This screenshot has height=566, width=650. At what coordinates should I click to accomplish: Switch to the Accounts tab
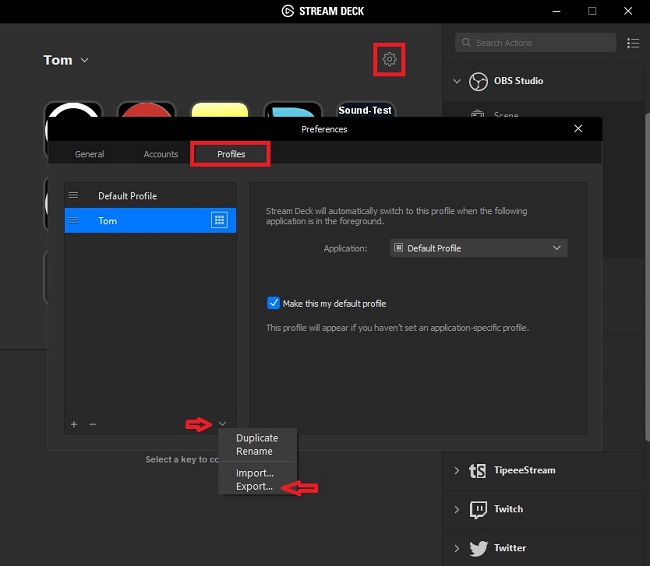point(161,154)
